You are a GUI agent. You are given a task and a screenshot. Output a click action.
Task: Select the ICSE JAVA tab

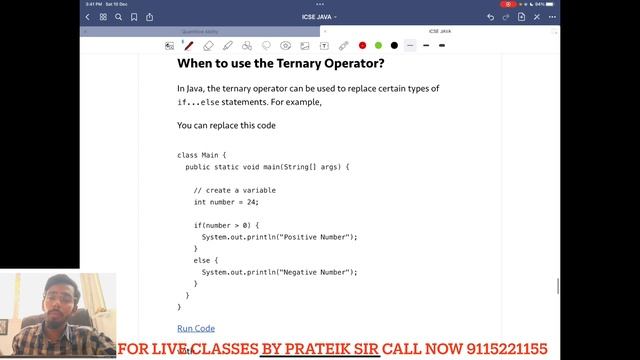coord(440,31)
